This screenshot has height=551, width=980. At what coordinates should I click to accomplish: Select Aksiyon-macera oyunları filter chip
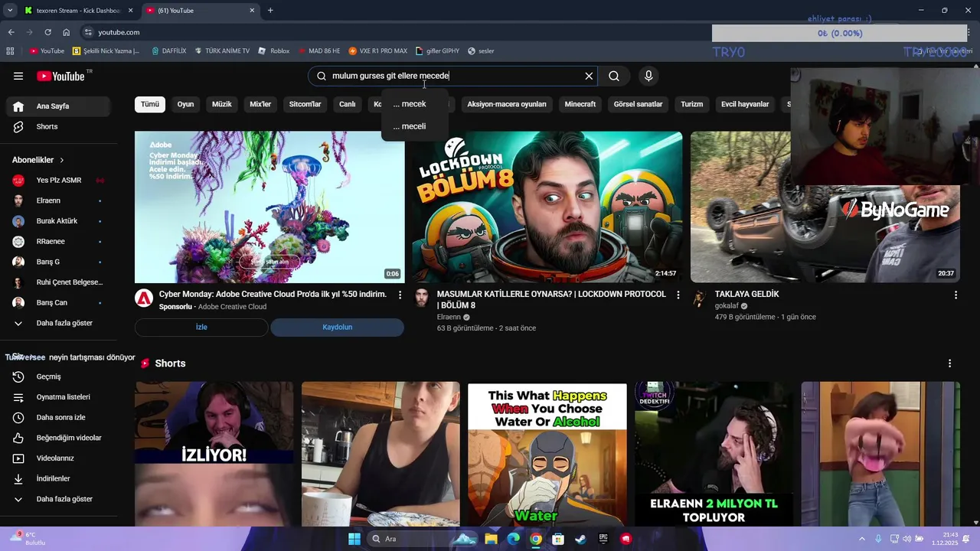point(507,104)
